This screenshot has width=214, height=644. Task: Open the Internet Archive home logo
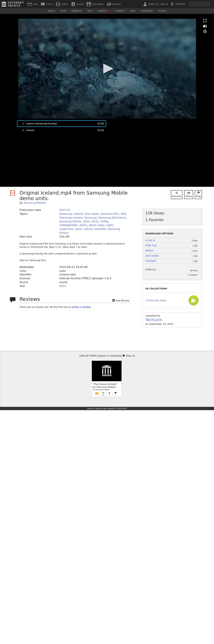pyautogui.click(x=12, y=4)
